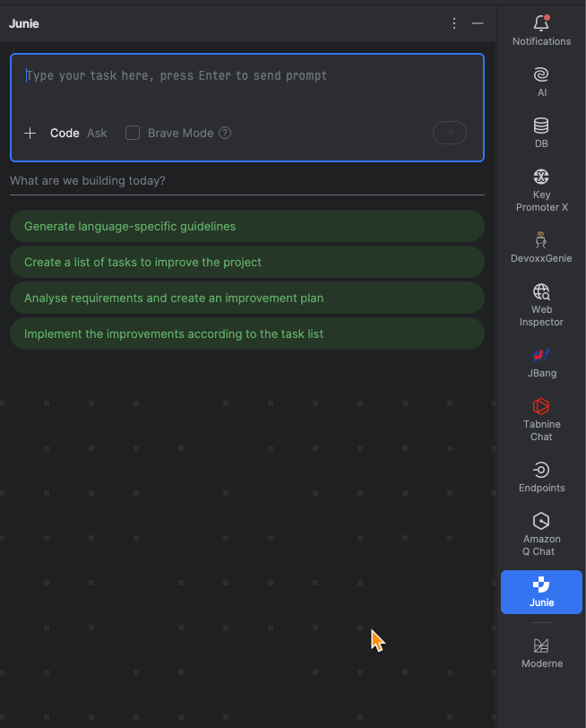
Task: Open the Notifications tool window
Action: 541,30
